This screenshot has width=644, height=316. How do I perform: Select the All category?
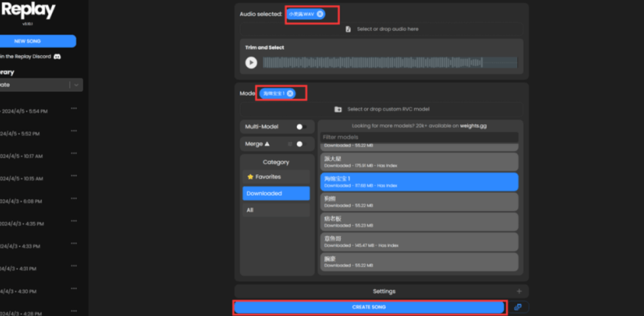(x=275, y=210)
